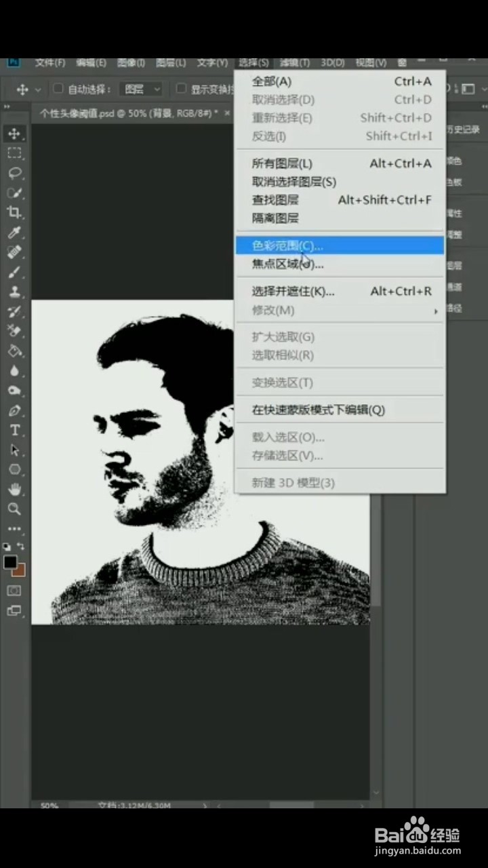The image size is (488, 868).
Task: Expand the toolbox double-arrow toggle
Action: pyautogui.click(x=7, y=106)
